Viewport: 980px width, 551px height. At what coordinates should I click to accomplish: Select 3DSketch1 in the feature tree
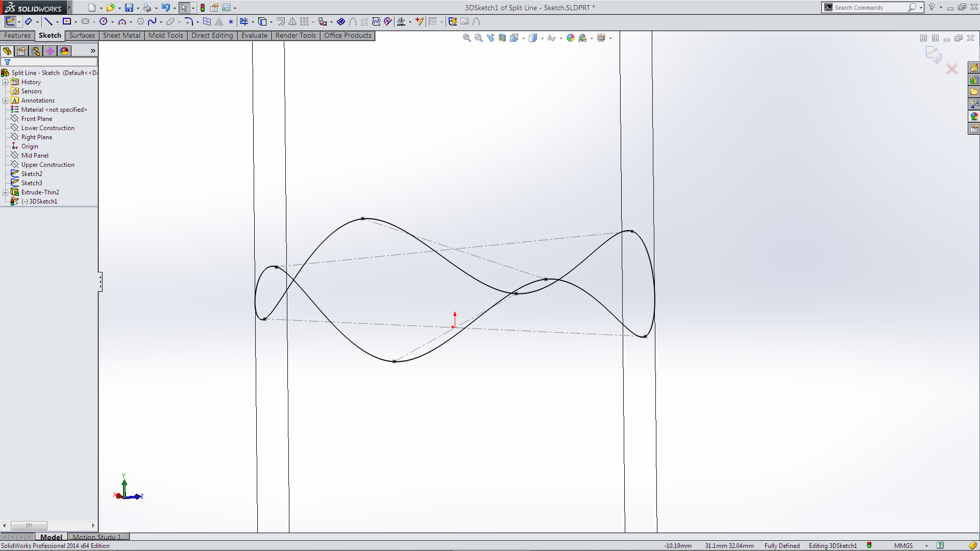43,202
